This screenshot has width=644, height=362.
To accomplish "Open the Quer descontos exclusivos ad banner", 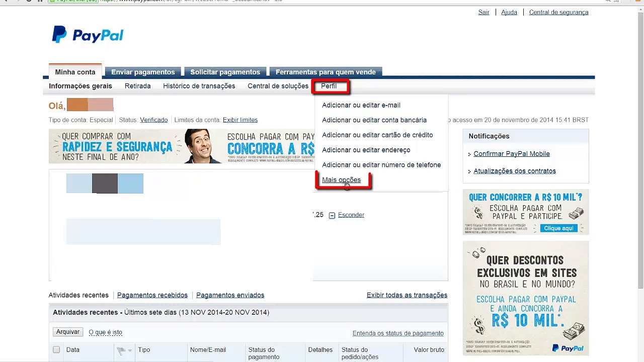I will [x=526, y=298].
